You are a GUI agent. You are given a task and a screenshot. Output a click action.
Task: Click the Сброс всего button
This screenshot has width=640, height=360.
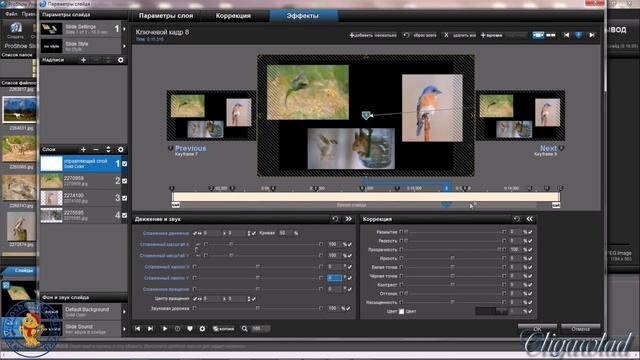(x=420, y=35)
